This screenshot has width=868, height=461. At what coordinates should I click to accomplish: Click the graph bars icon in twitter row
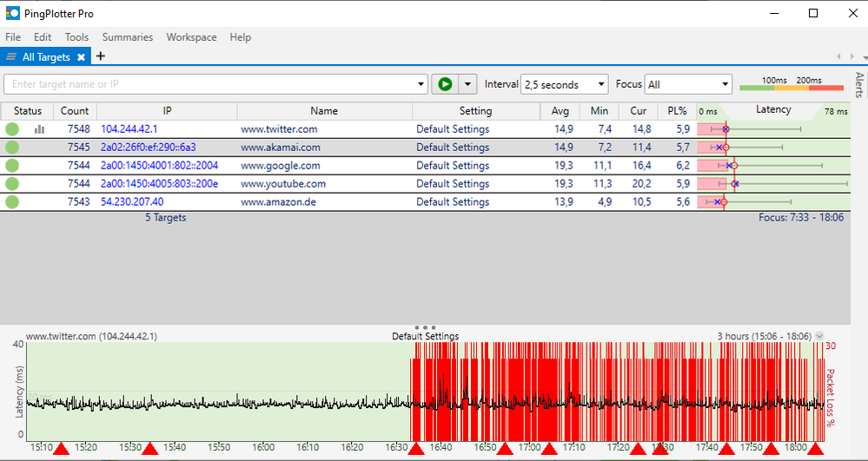click(39, 129)
